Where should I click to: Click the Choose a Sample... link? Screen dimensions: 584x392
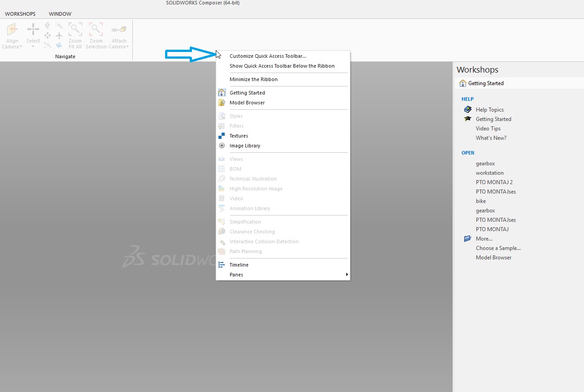pyautogui.click(x=498, y=248)
